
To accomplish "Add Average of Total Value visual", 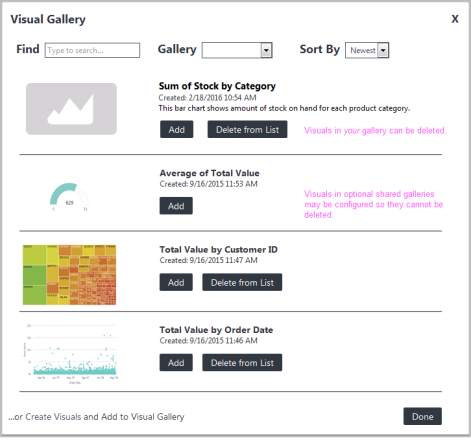I will click(x=176, y=206).
